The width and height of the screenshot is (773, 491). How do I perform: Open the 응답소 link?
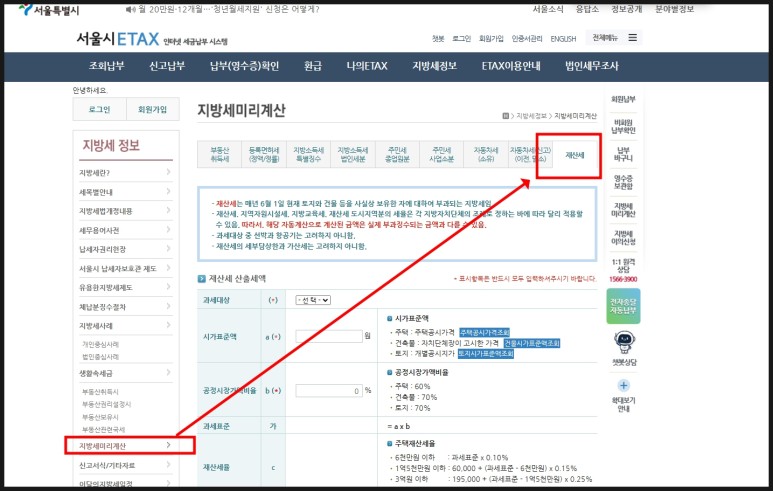(x=587, y=9)
